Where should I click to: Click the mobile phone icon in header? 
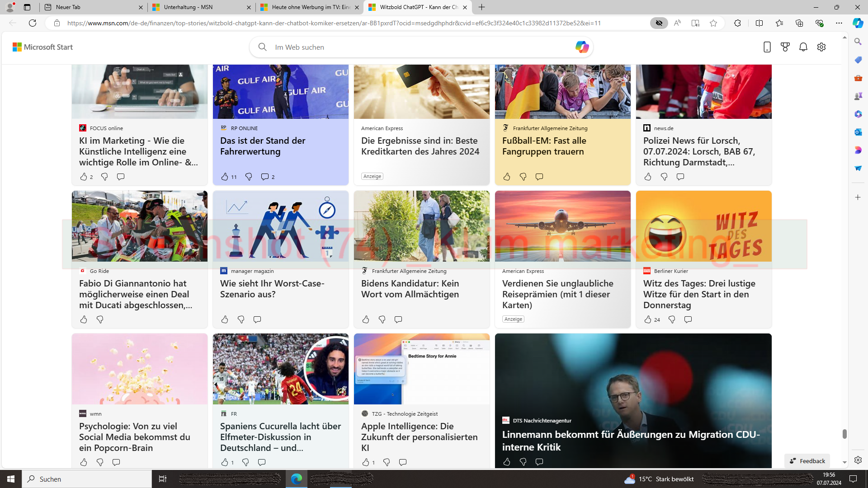pos(767,47)
